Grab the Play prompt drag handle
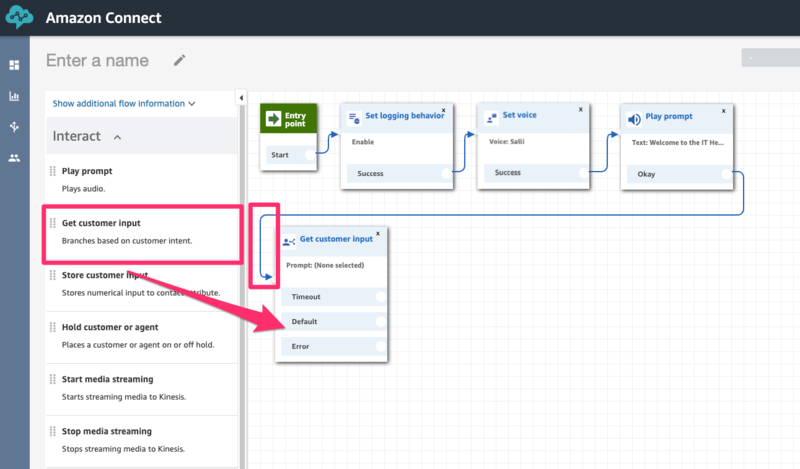Viewport: 800px width, 469px height. 53,171
